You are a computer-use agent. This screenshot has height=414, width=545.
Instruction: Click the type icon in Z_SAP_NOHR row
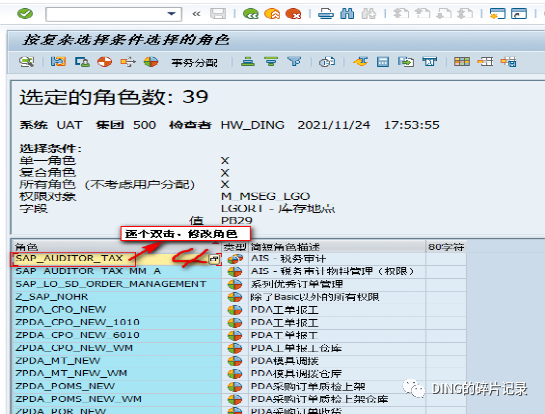pos(235,297)
